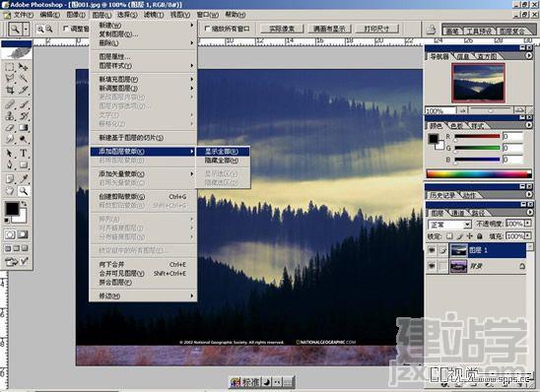Enable the 缩放所有窗口 checkbox
540x392 pixels.
coord(207,29)
